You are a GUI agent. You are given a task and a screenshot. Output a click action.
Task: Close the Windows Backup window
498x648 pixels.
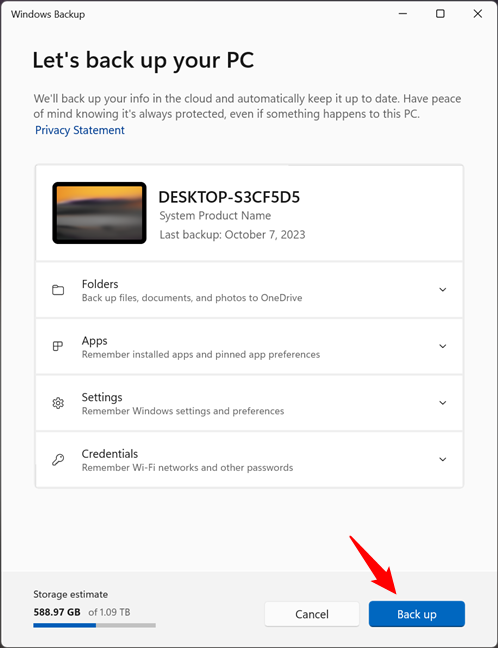pos(478,14)
